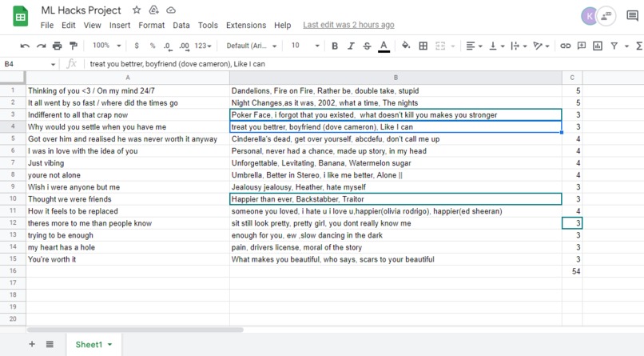Switch to the Sheet1 tab
This screenshot has width=644, height=356.
(x=93, y=345)
